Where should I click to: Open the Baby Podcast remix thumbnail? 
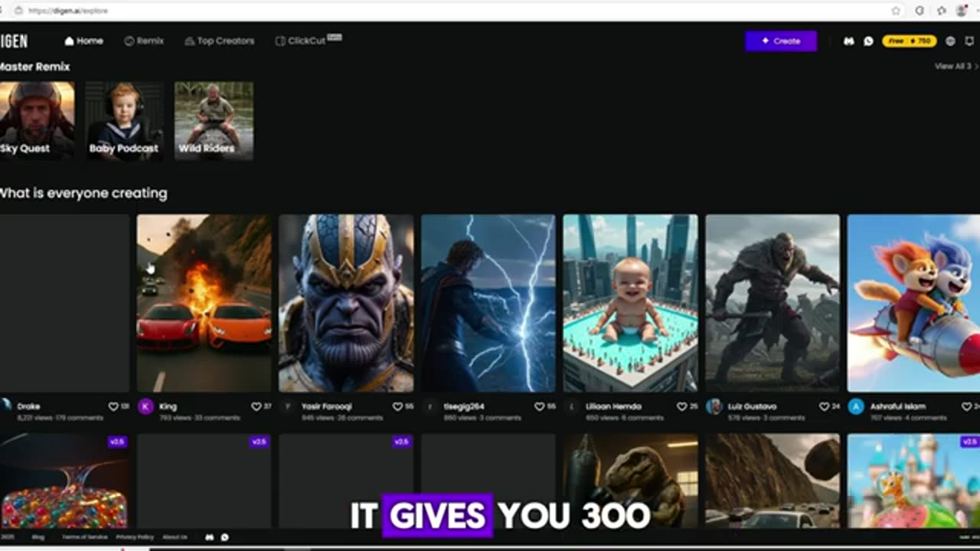tap(125, 120)
